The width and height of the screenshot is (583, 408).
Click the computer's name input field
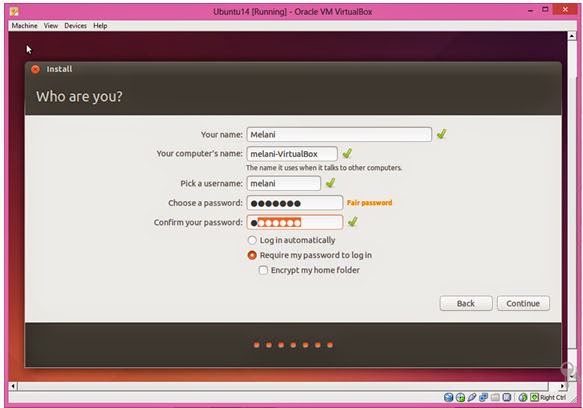pyautogui.click(x=292, y=154)
